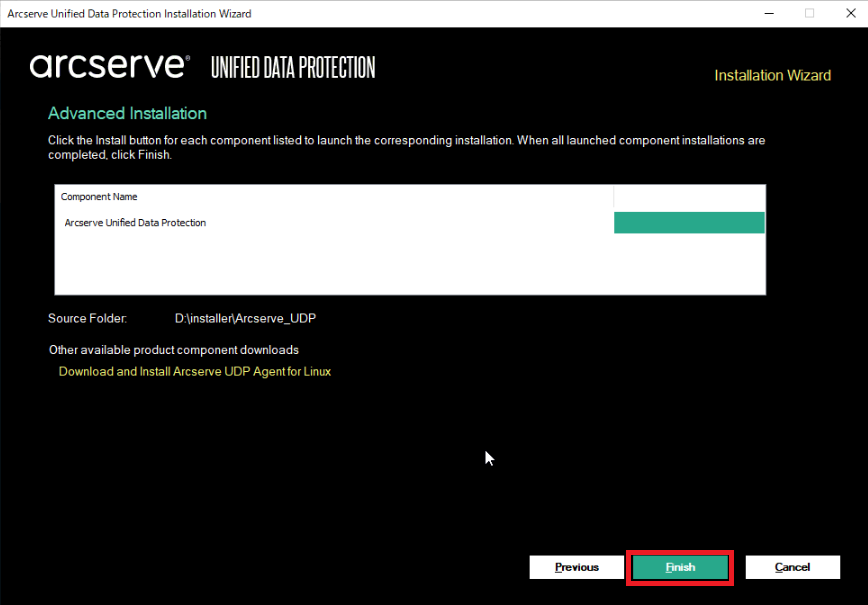Viewport: 868px width, 605px height.
Task: Click the arcserve logo
Action: click(110, 66)
